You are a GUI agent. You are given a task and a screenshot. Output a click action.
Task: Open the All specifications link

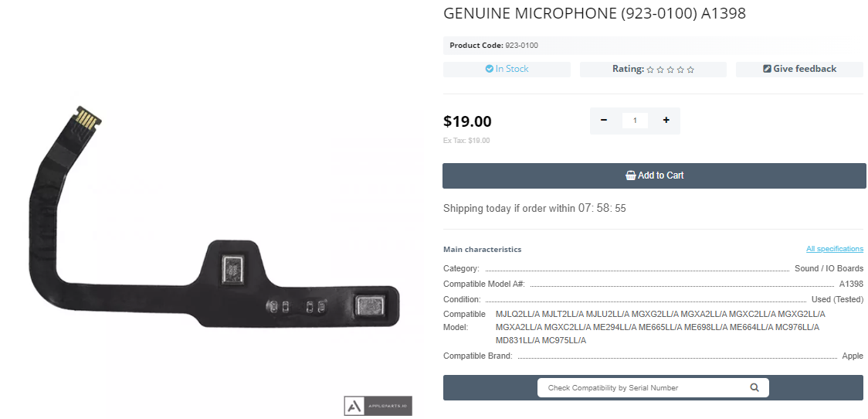[834, 249]
